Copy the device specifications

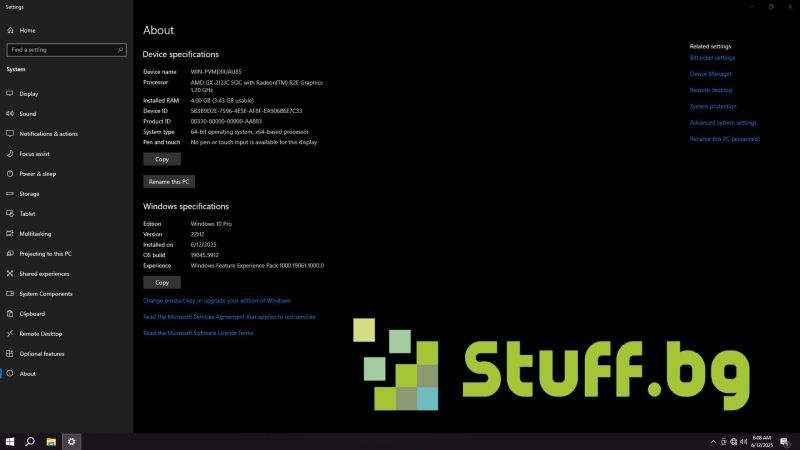[162, 159]
